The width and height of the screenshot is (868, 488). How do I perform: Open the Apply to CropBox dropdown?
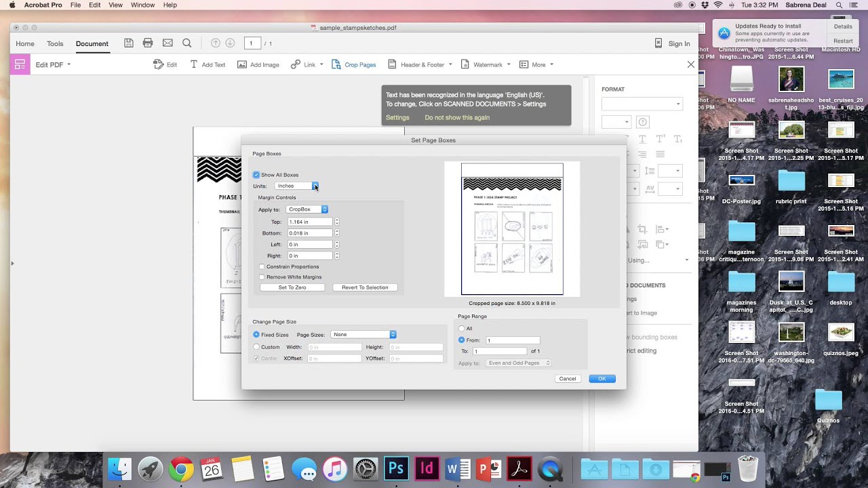(x=307, y=209)
